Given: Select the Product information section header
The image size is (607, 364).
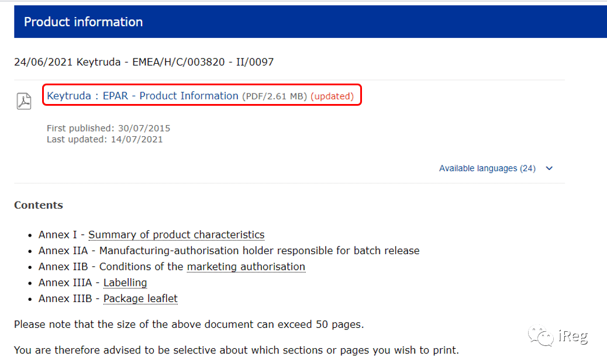Looking at the screenshot, I should (310, 22).
